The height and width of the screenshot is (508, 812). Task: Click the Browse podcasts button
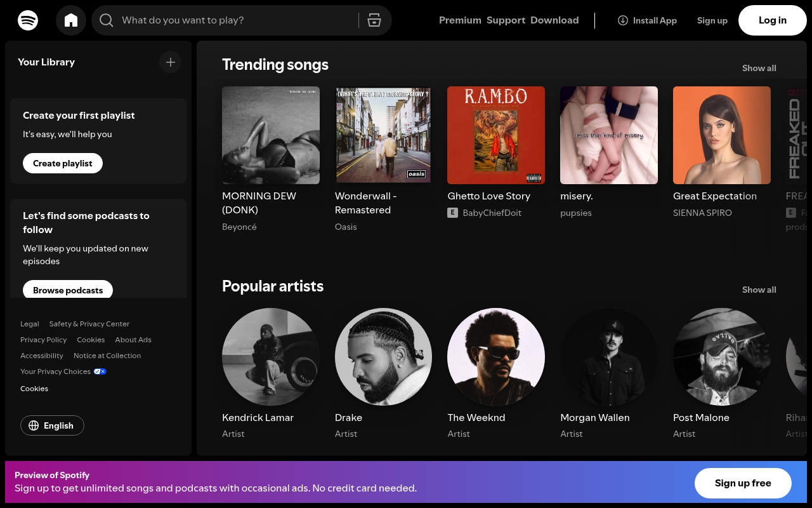pos(68,290)
